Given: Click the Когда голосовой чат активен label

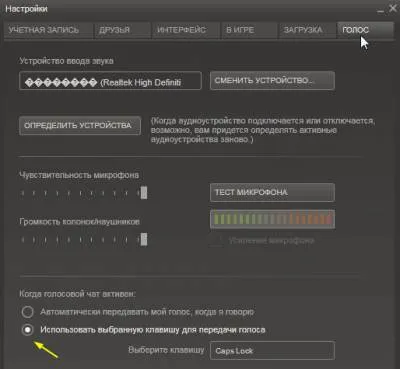Looking at the screenshot, I should 77,294.
